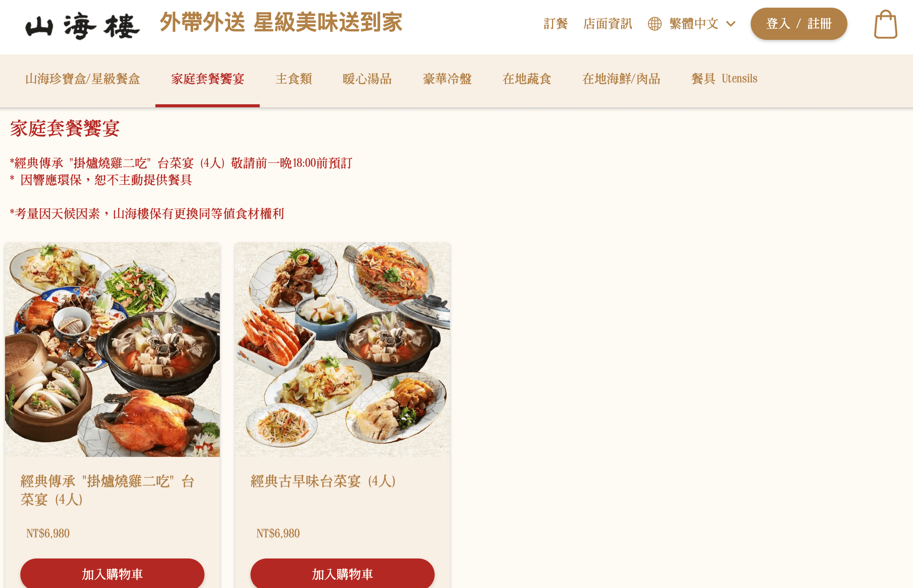The width and height of the screenshot is (913, 588).
Task: Expand the 繁體中文 language dropdown
Action: pyautogui.click(x=692, y=24)
